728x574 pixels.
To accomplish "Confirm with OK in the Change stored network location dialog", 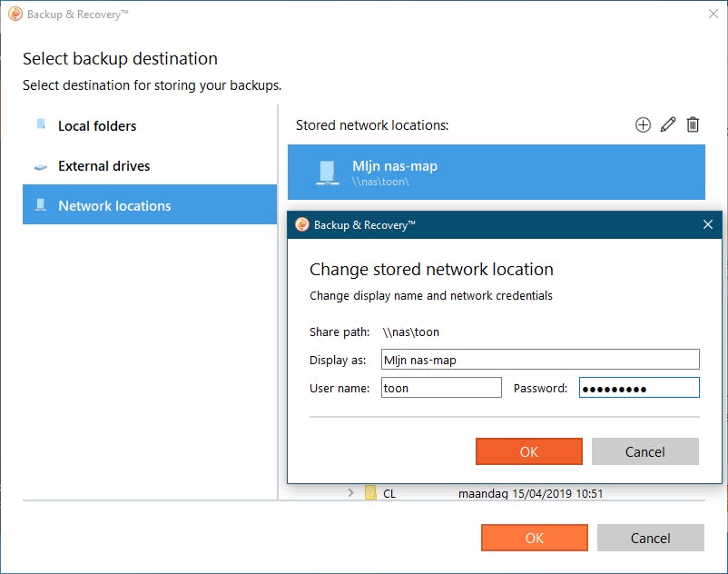I will pos(529,451).
